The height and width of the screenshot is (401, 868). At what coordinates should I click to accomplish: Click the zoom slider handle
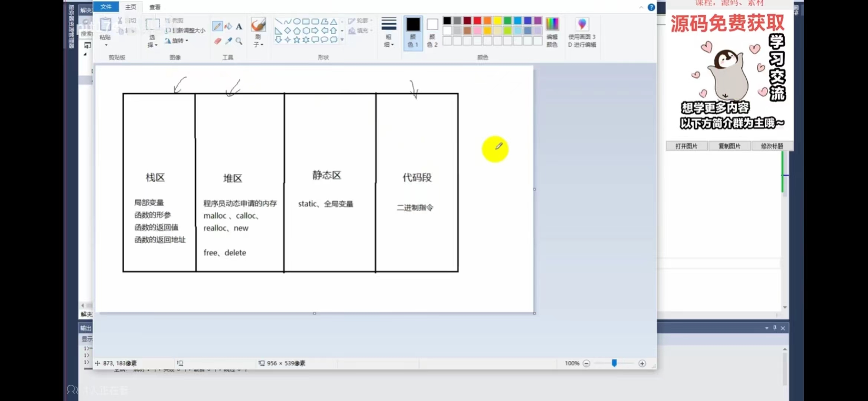[x=614, y=363]
